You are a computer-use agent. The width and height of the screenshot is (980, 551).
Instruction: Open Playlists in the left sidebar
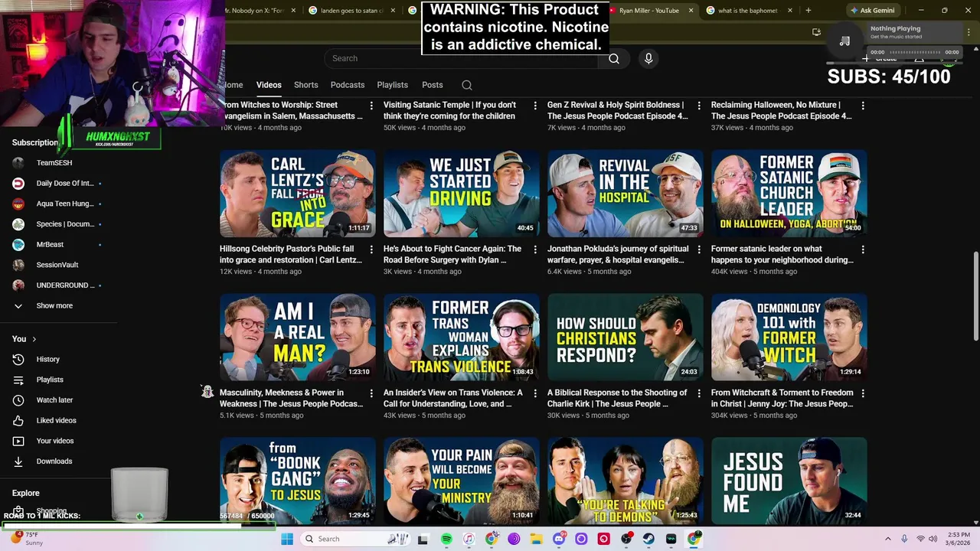(50, 380)
